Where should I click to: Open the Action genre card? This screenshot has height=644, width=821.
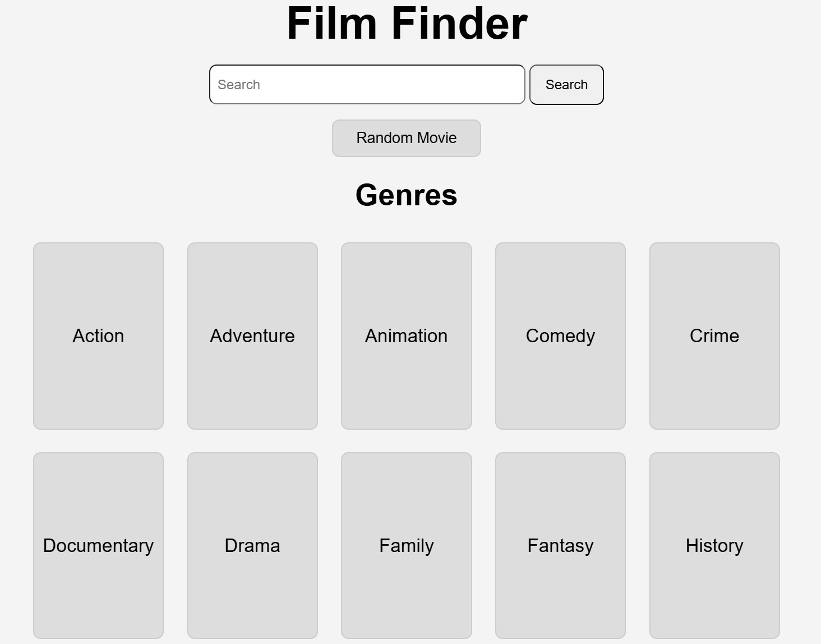click(x=98, y=336)
